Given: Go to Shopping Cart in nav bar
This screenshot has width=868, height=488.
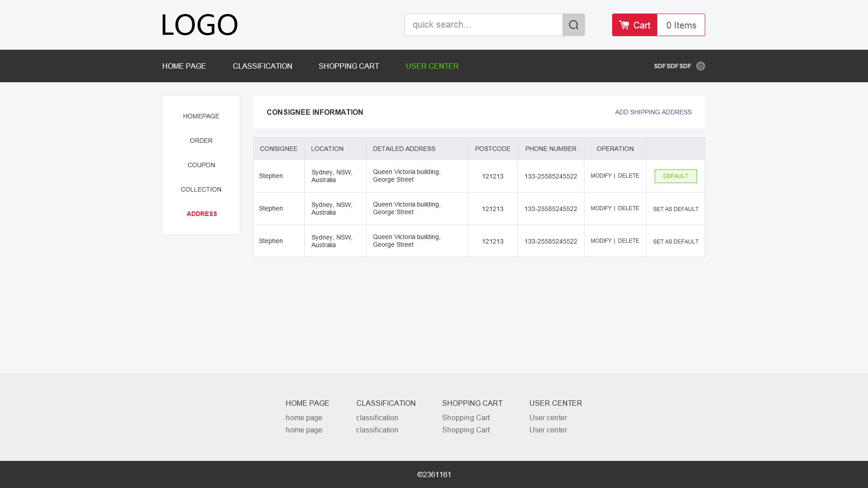Looking at the screenshot, I should point(349,66).
